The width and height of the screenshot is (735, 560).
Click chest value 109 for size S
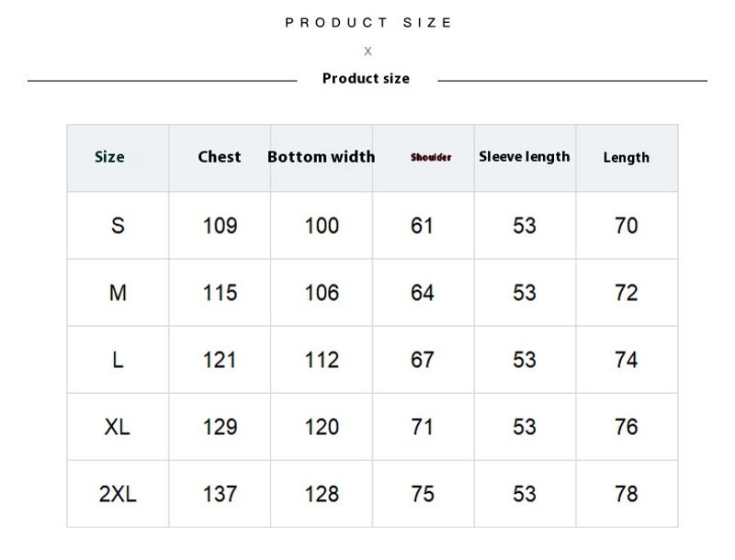pyautogui.click(x=220, y=226)
